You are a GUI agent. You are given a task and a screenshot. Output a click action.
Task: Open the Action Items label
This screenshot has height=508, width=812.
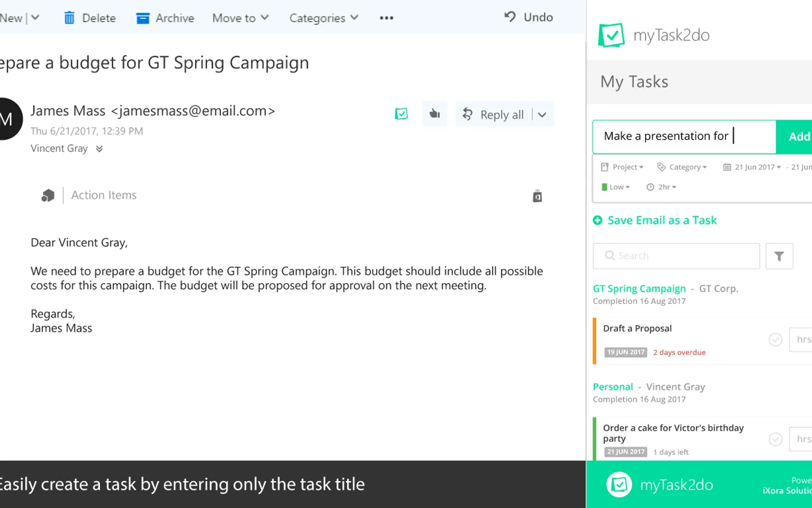click(x=104, y=195)
